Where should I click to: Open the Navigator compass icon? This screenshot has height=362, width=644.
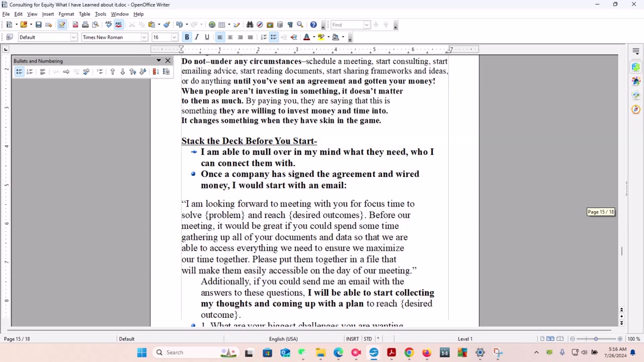tap(260, 25)
